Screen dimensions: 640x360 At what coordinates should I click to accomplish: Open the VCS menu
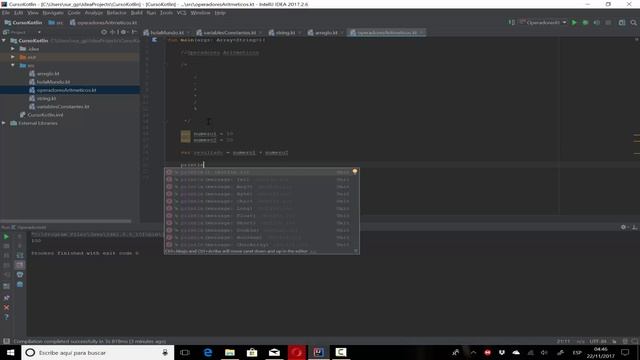pyautogui.click(x=181, y=13)
